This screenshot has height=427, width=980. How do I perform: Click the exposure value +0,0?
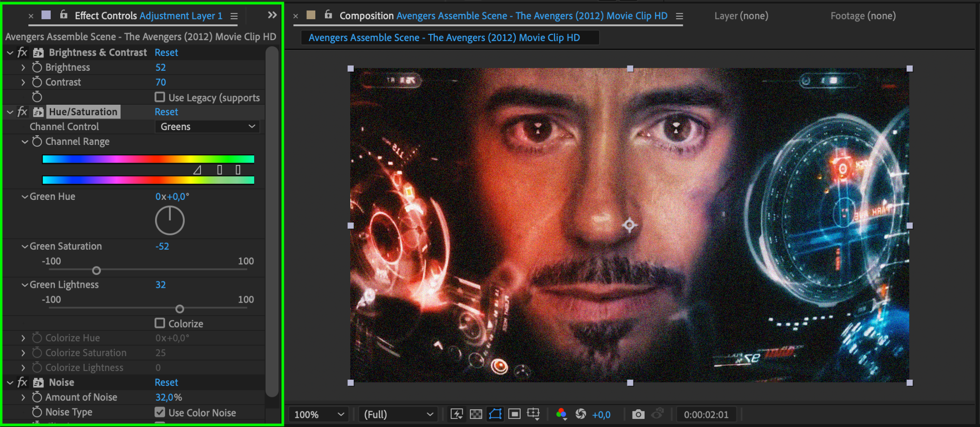click(x=601, y=415)
